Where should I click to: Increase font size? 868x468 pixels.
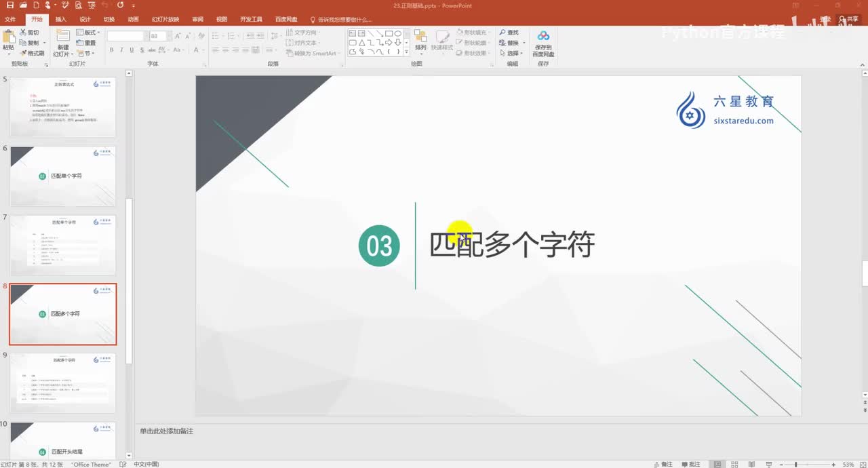coord(178,36)
